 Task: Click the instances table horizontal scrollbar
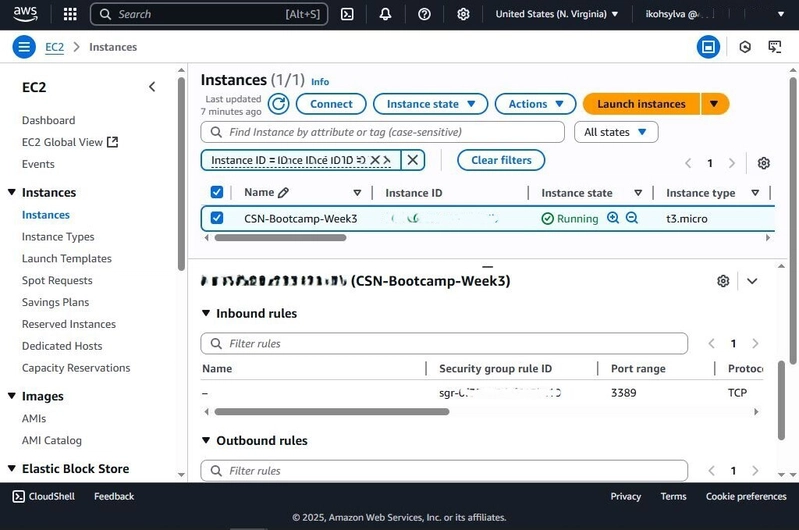click(x=280, y=237)
